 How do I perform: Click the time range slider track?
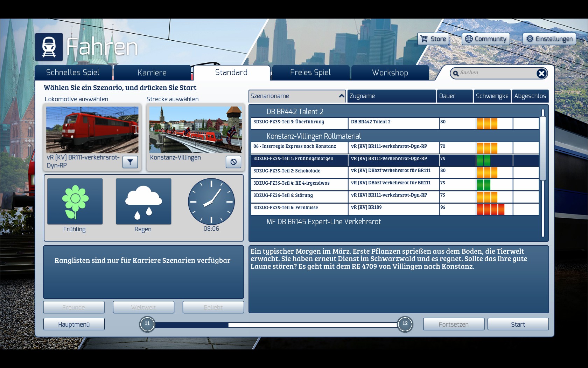(x=276, y=325)
